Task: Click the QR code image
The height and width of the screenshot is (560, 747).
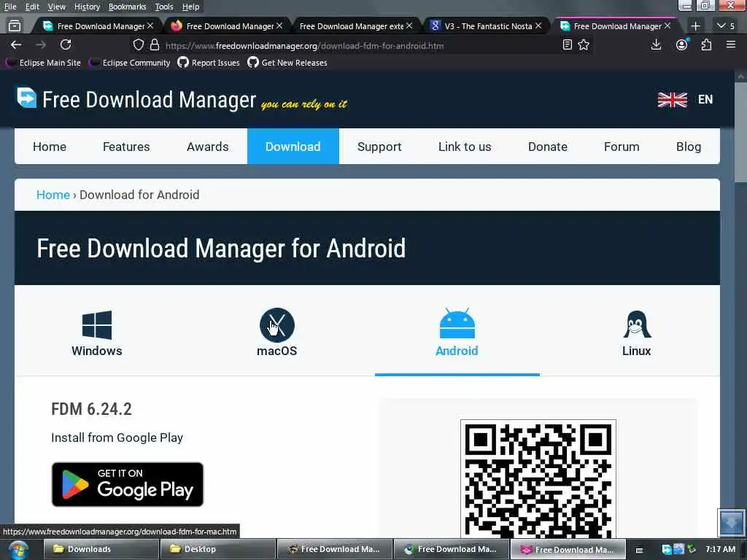Action: (538, 478)
